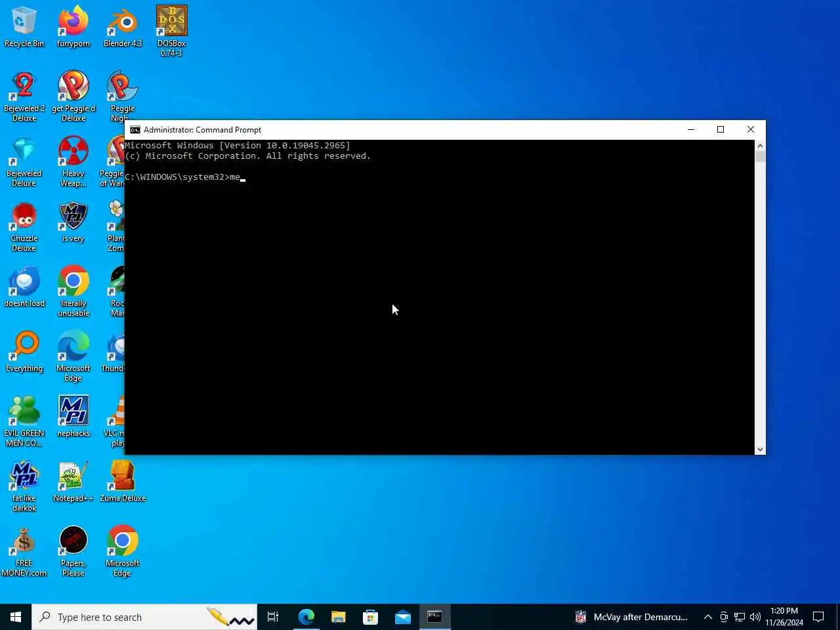
Task: Select the Notepad++ desktop icon
Action: (73, 482)
